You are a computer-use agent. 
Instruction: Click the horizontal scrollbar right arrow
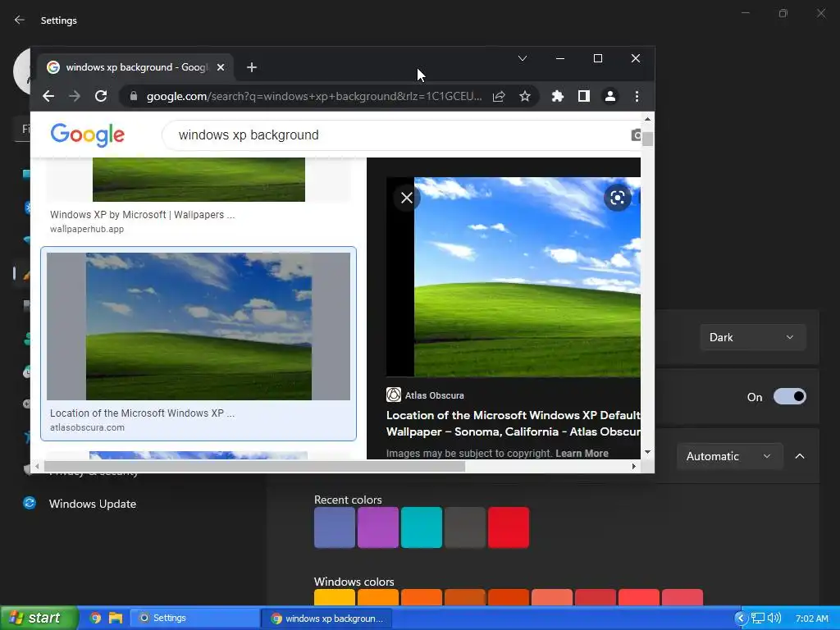click(x=634, y=467)
